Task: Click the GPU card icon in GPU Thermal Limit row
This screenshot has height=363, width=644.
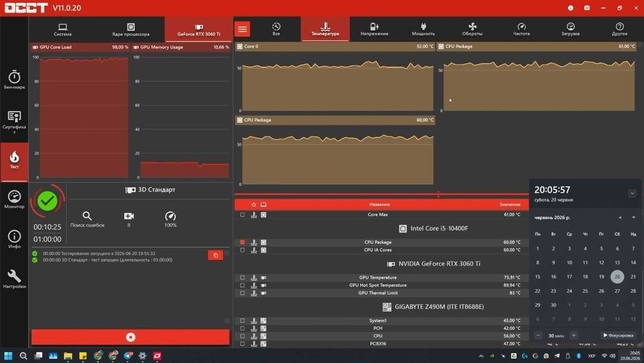Action: (263, 293)
